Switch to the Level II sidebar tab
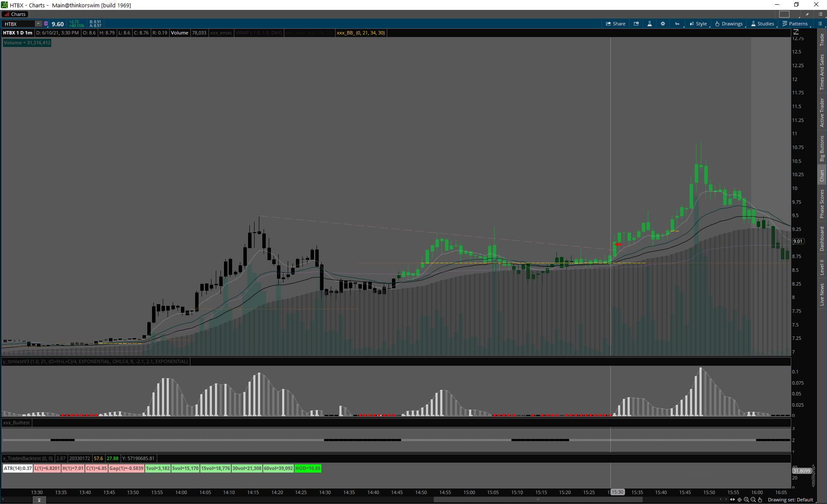 tap(822, 267)
